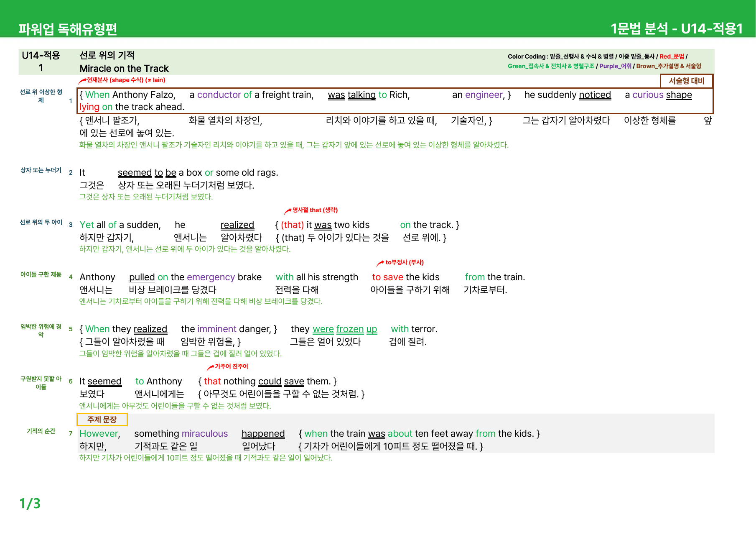Click 'Yet' at the start of sentence 3

(87, 225)
